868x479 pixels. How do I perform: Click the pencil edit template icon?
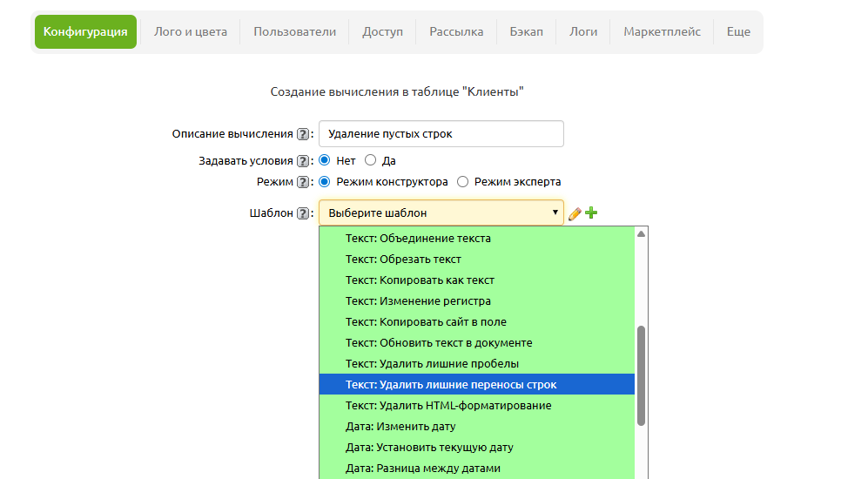pyautogui.click(x=575, y=213)
